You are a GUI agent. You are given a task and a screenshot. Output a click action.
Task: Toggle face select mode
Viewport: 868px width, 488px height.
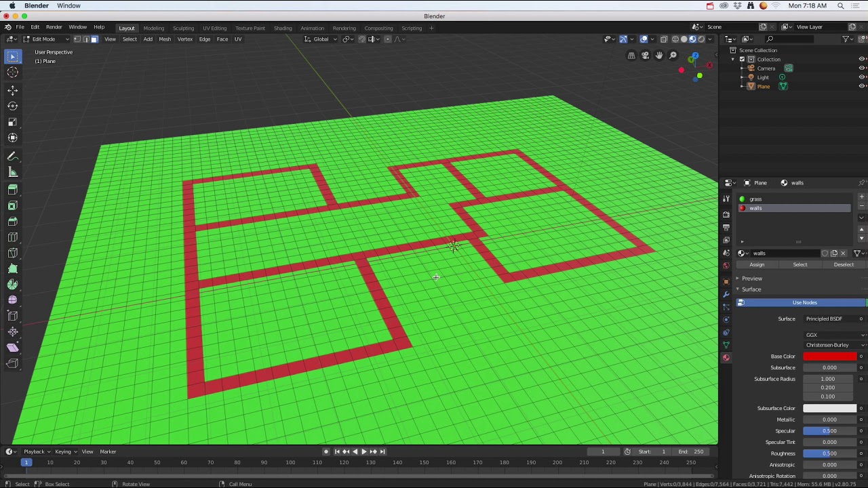pos(94,39)
